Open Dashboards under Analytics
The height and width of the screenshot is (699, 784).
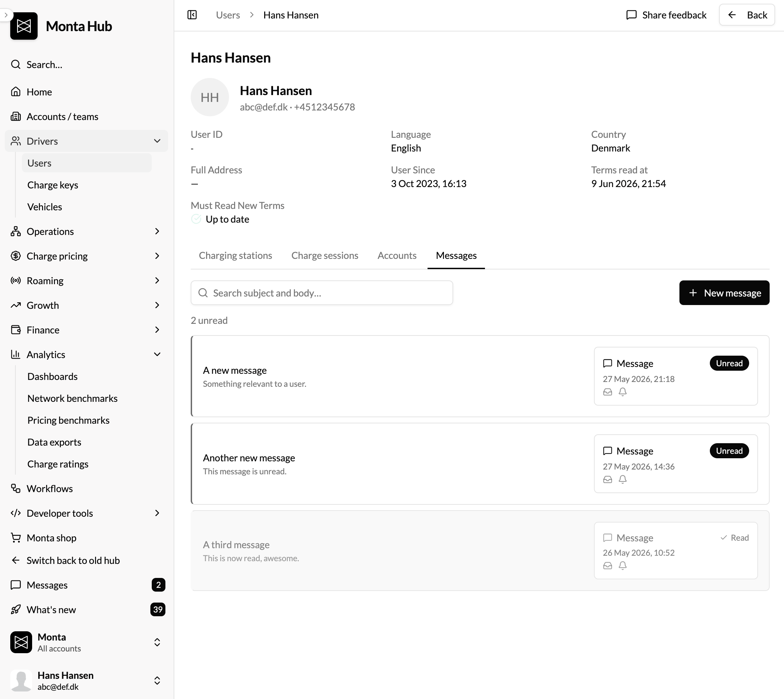pos(87,377)
